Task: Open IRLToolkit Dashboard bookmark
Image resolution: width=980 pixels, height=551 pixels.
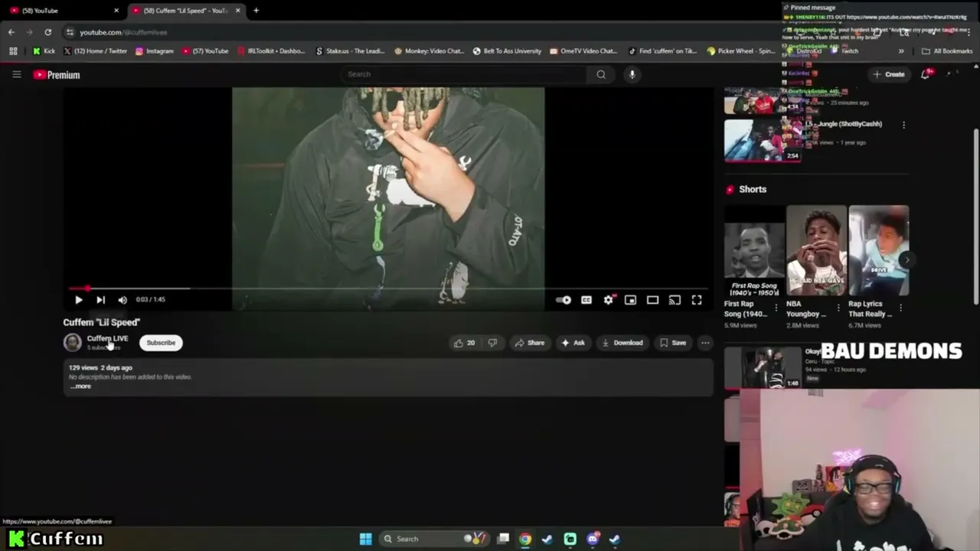Action: (x=271, y=51)
